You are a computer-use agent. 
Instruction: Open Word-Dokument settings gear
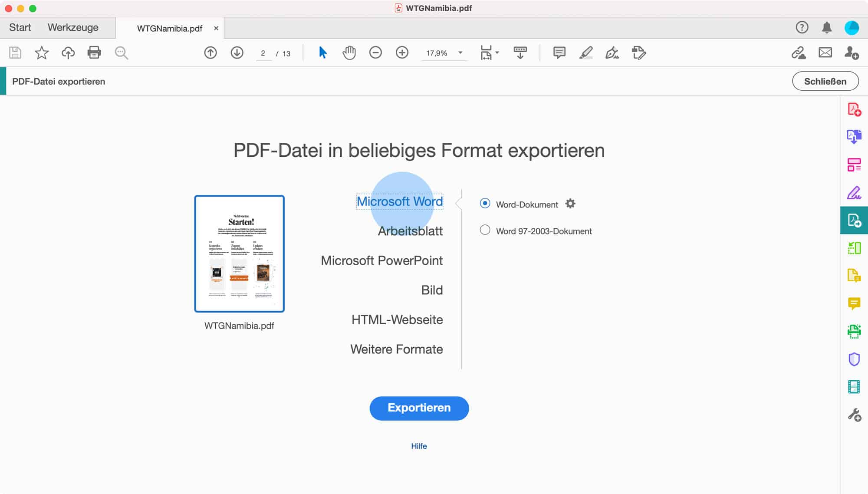pos(570,204)
